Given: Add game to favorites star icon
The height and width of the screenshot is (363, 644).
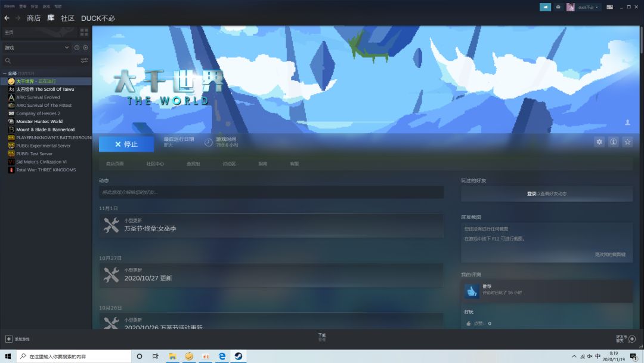Looking at the screenshot, I should (627, 142).
